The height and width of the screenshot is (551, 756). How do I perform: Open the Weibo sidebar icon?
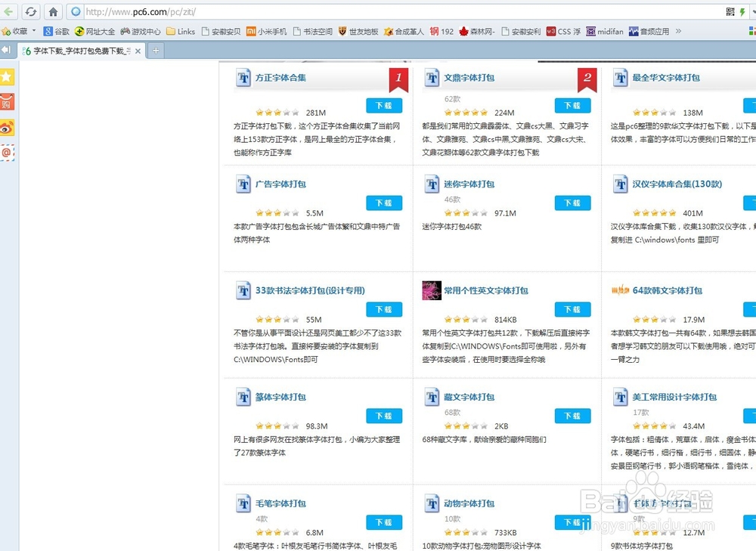point(7,128)
